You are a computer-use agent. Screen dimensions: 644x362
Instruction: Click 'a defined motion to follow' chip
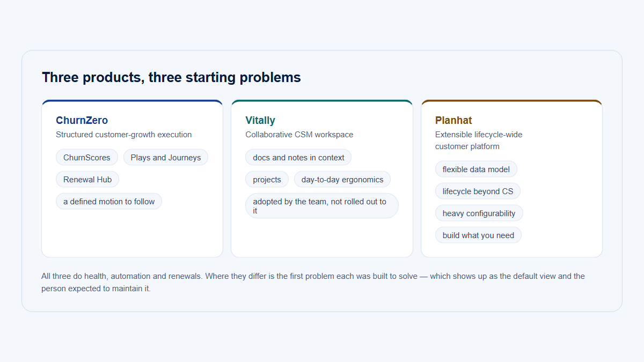(x=109, y=201)
